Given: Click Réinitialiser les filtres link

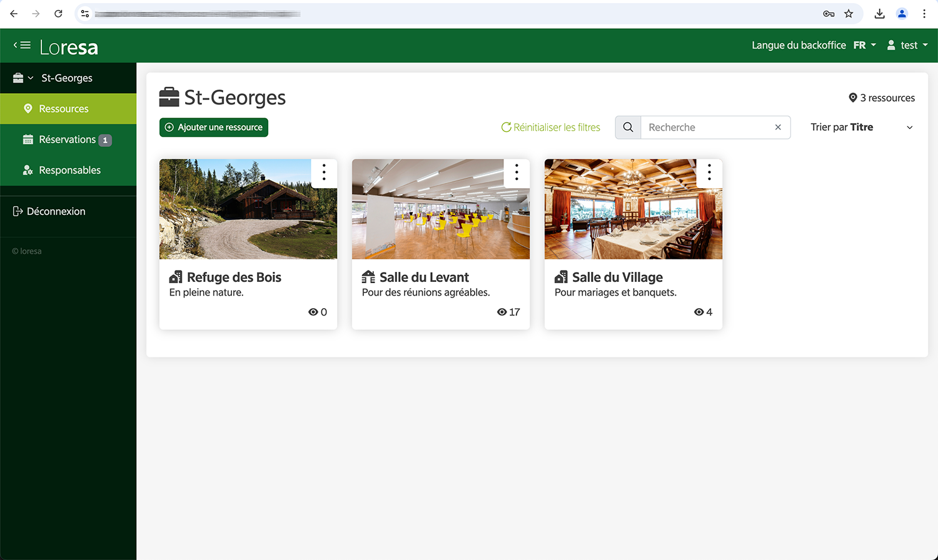Looking at the screenshot, I should coord(550,127).
